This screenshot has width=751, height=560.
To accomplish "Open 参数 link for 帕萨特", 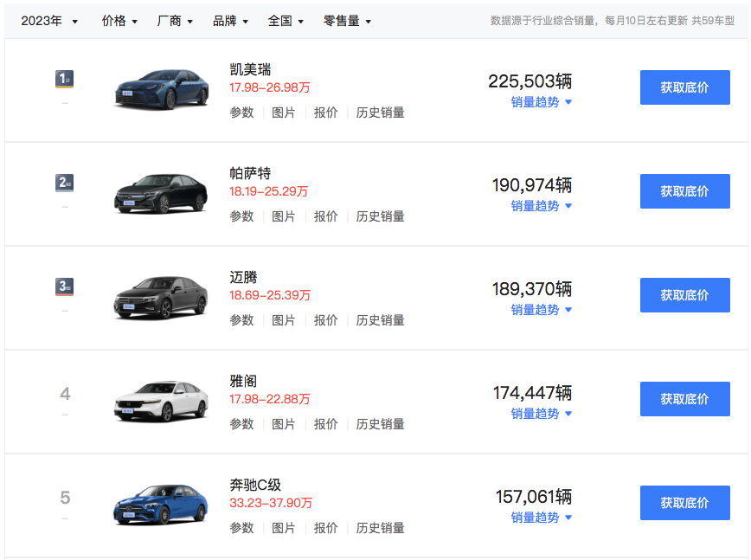I will pos(241,216).
